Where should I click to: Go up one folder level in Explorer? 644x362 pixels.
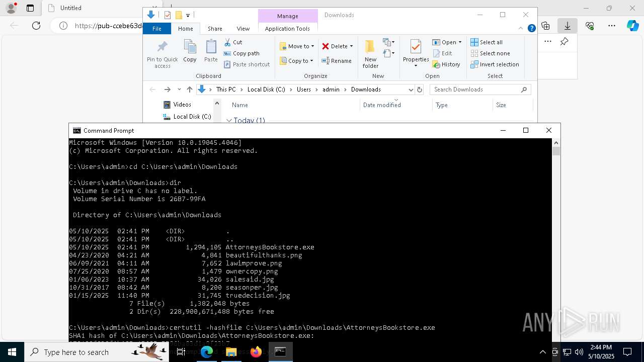click(189, 89)
